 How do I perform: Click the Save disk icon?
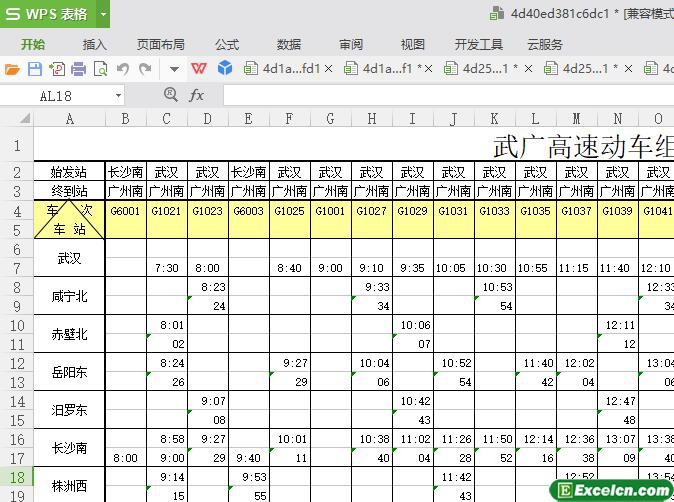[35, 69]
